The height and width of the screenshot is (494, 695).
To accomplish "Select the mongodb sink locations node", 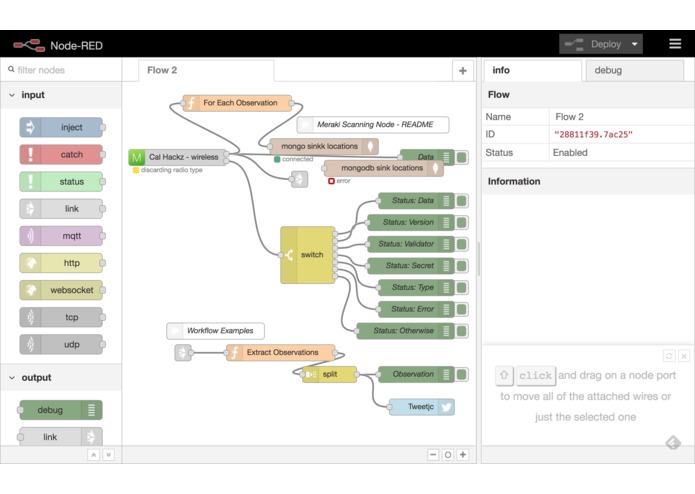I will [384, 168].
